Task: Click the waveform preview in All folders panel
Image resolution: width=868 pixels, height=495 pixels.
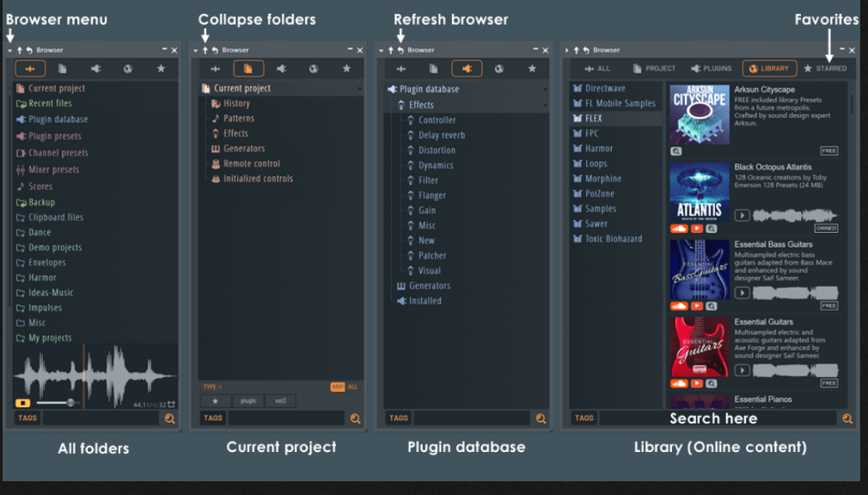Action: (x=95, y=376)
